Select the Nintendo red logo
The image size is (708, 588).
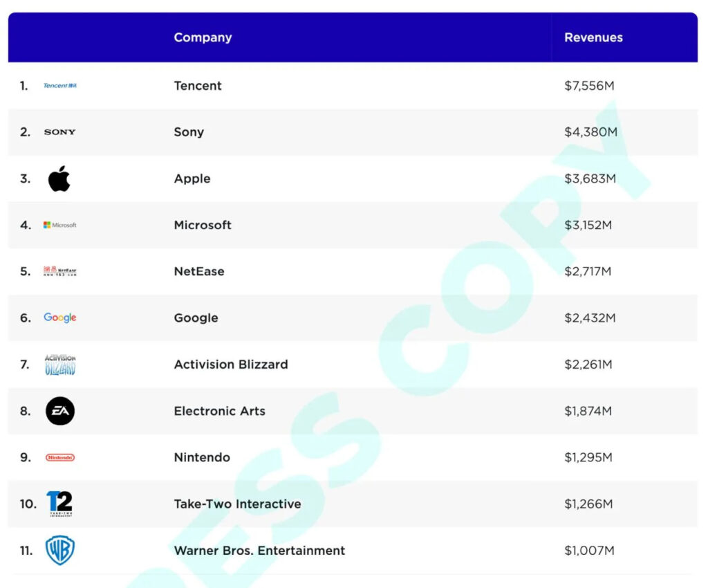pyautogui.click(x=60, y=457)
